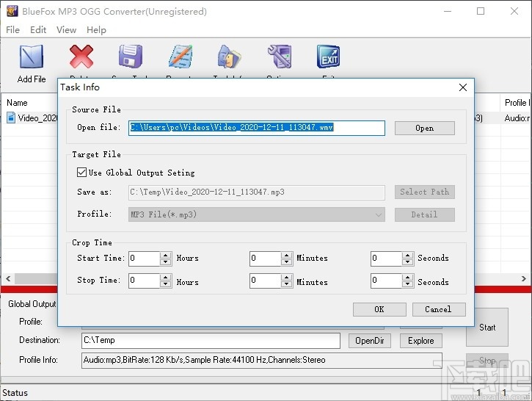Viewport: 532px width, 401px height.
Task: Increase Start Time minutes spinner
Action: tap(287, 256)
